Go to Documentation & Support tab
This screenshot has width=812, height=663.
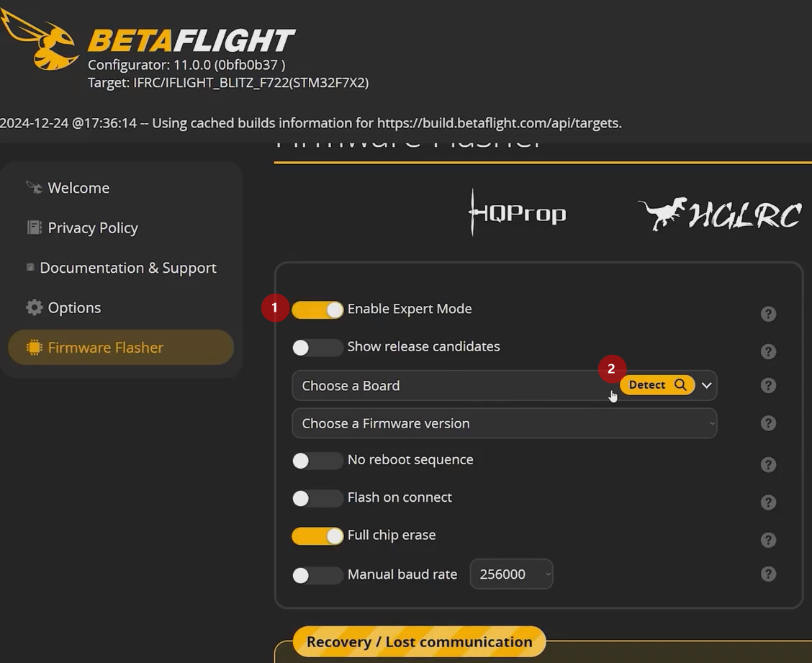pyautogui.click(x=127, y=268)
